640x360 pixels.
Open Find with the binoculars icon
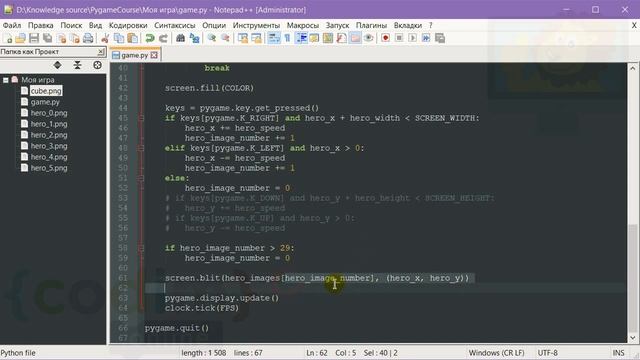[180, 38]
